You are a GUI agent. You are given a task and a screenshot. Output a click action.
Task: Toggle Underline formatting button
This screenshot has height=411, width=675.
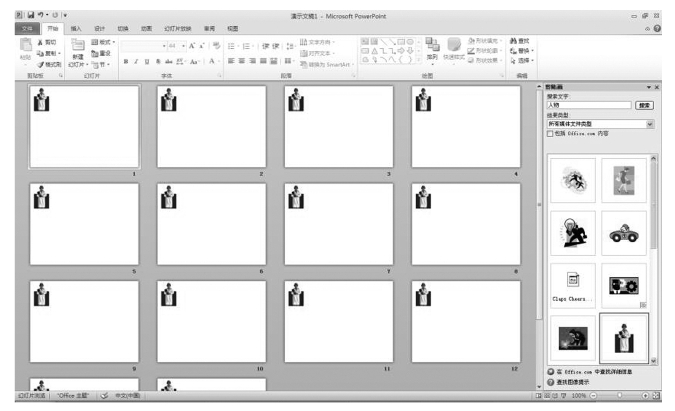coord(147,62)
